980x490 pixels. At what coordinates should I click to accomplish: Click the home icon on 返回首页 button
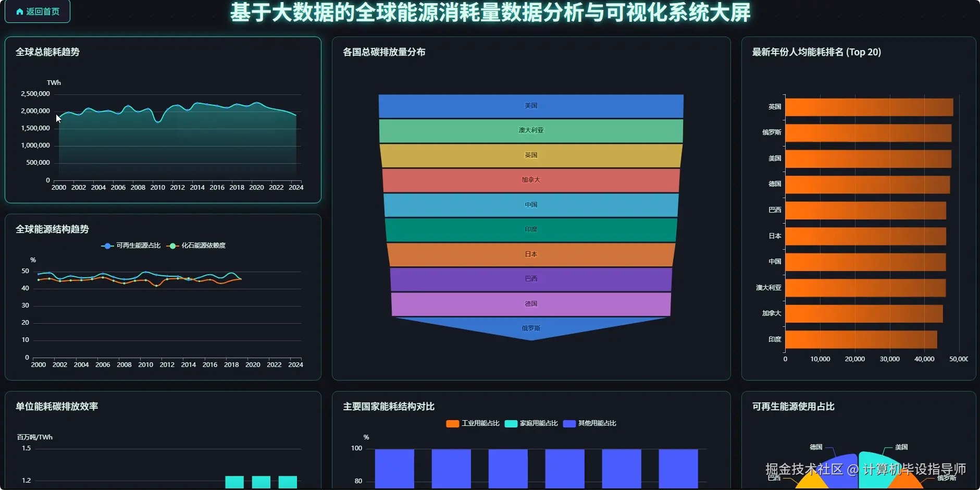[x=19, y=11]
